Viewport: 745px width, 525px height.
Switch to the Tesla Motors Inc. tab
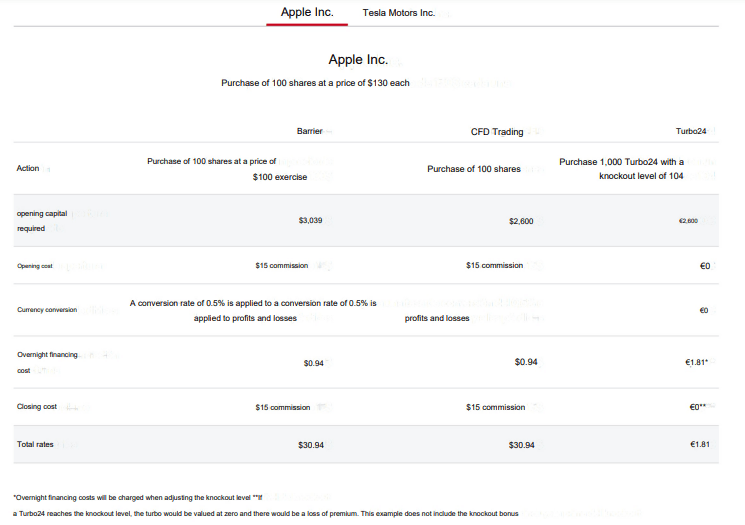[398, 13]
